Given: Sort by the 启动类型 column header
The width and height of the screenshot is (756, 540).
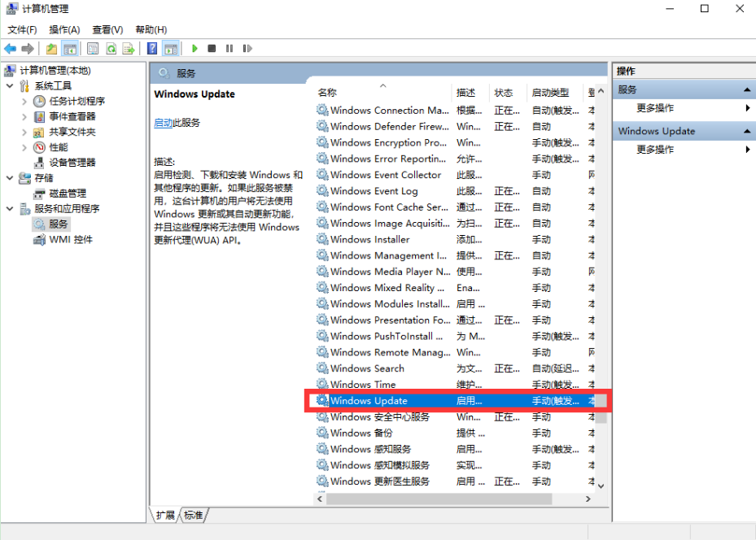Looking at the screenshot, I should pos(556,92).
